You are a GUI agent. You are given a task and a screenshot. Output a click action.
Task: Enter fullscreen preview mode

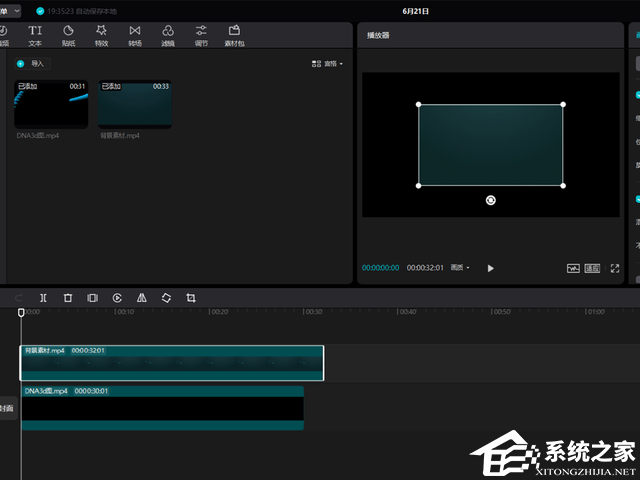615,268
